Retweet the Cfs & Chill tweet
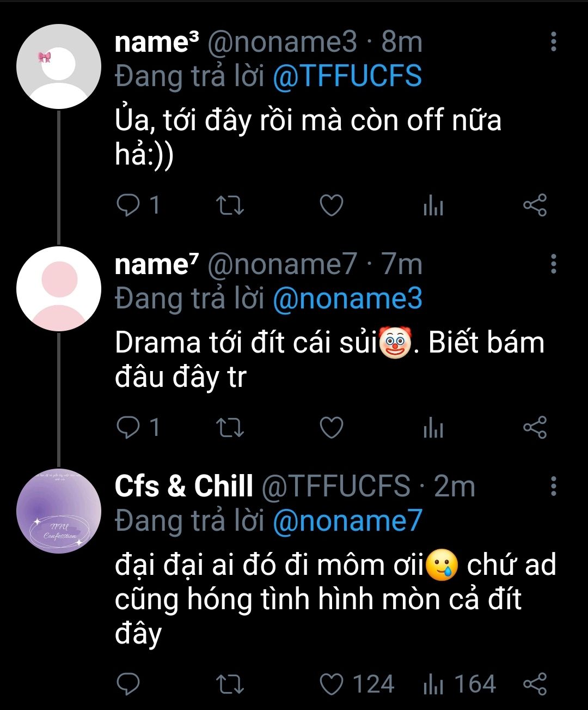588x710 pixels. tap(230, 684)
